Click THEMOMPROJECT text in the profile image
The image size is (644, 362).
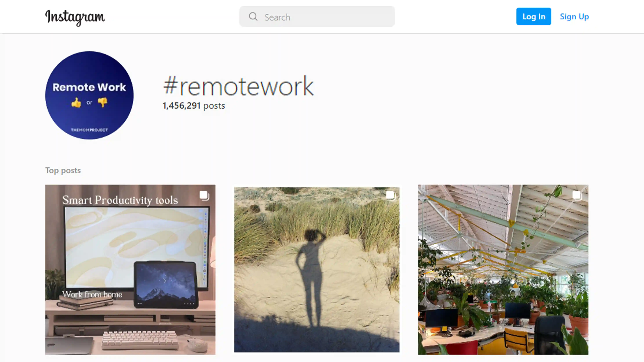click(89, 130)
